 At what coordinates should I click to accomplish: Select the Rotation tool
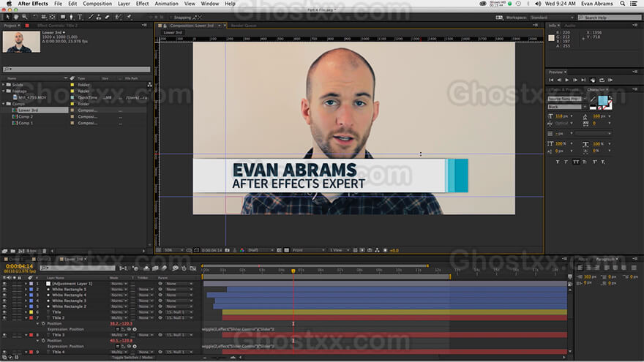pos(35,17)
